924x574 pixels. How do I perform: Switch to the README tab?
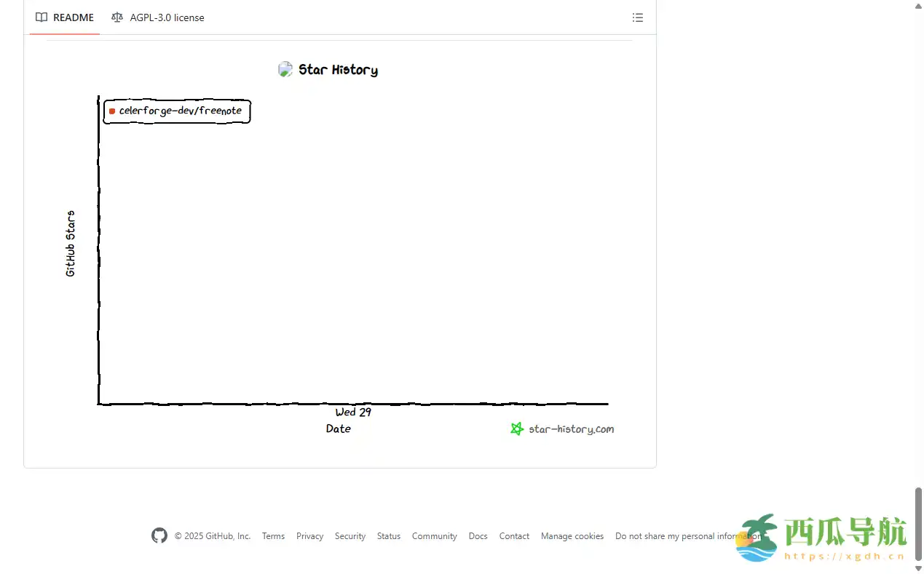coord(65,17)
